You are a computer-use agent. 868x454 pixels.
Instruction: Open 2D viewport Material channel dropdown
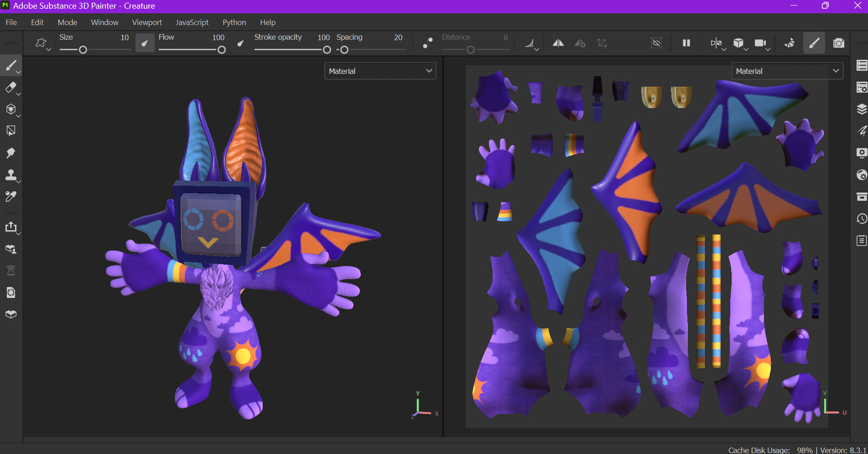(787, 71)
